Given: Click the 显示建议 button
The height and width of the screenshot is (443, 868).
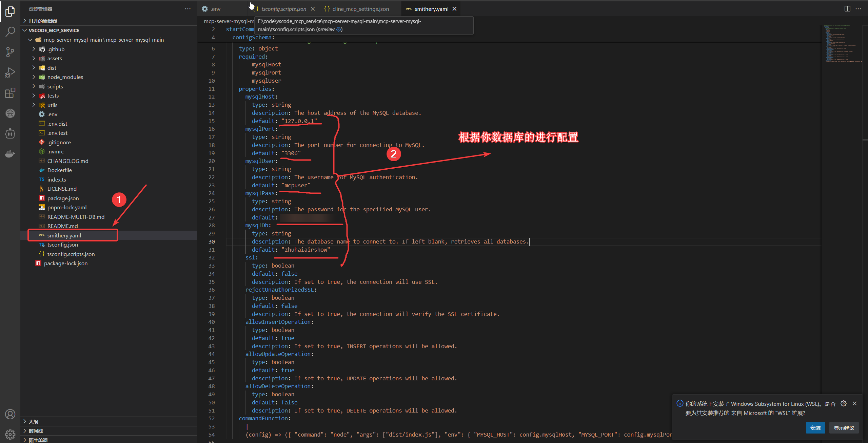Looking at the screenshot, I should tap(844, 428).
